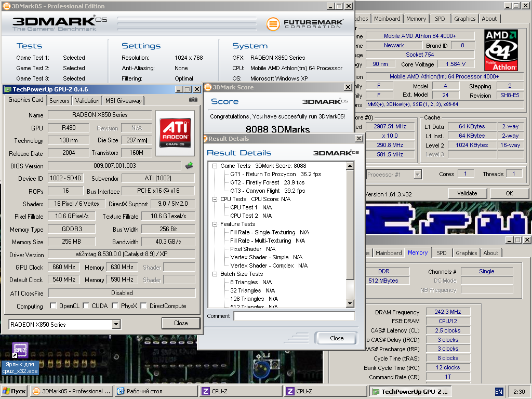This screenshot has height=399, width=532.
Task: Switch to GPU-Z Validation tab
Action: [87, 100]
